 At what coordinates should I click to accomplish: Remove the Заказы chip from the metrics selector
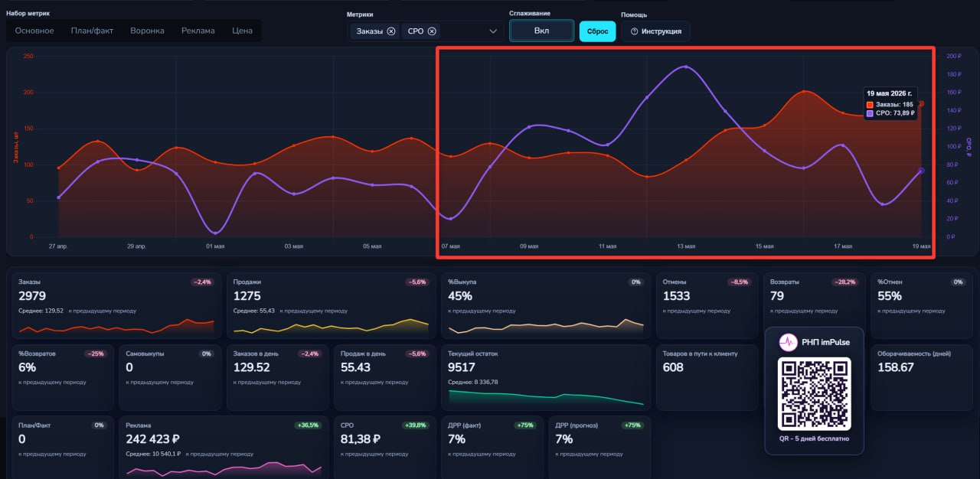(391, 31)
